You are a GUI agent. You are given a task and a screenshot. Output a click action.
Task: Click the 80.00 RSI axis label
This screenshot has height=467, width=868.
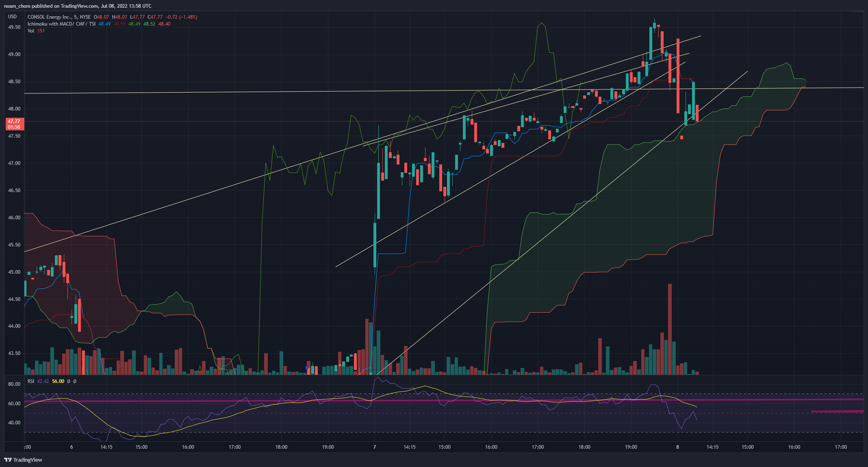pyautogui.click(x=14, y=384)
